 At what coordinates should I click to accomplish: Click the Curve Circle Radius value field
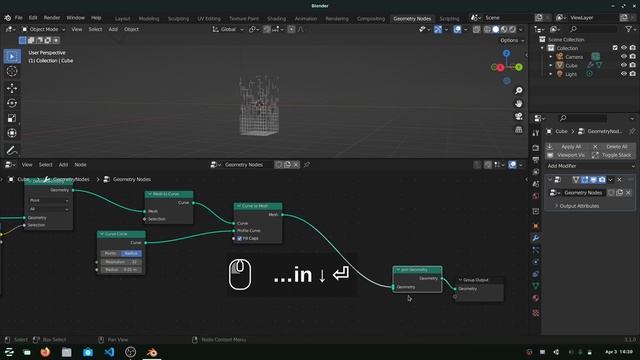(121, 270)
